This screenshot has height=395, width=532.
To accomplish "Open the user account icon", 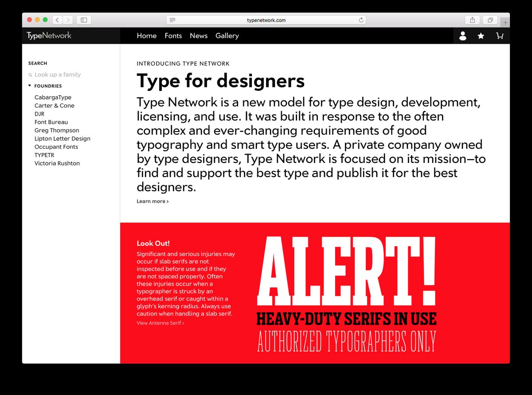I will click(x=462, y=36).
